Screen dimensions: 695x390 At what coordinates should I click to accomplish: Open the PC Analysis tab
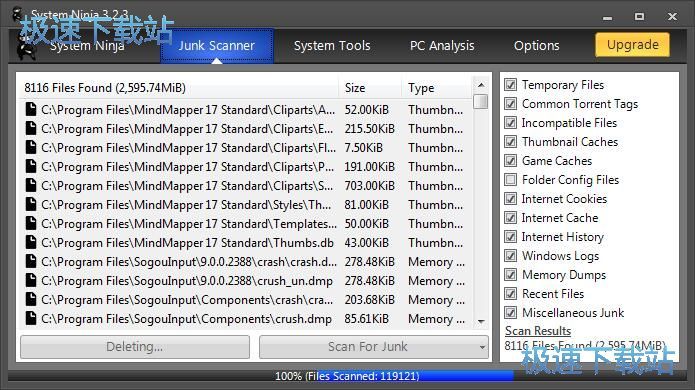pyautogui.click(x=442, y=46)
